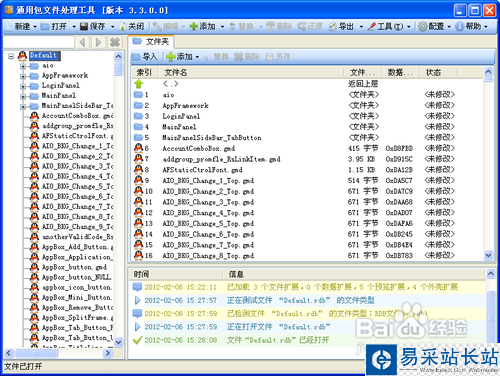Expand the MainPanel folder in tree
Screen dimensions: 500x376
23,96
